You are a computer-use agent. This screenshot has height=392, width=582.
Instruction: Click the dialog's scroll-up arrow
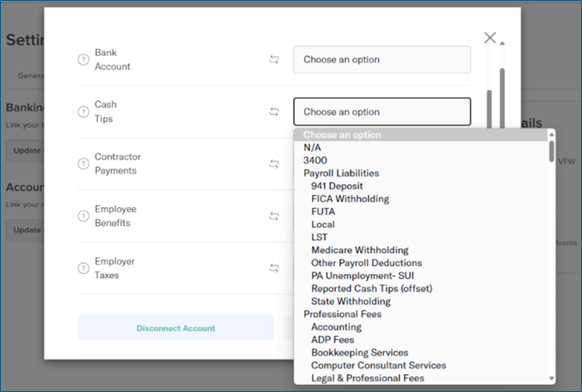coord(502,43)
